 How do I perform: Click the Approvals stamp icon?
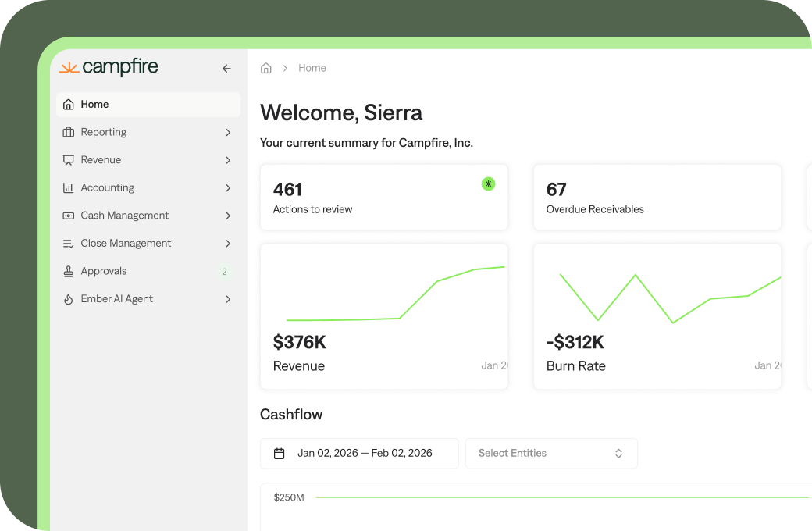click(x=69, y=272)
